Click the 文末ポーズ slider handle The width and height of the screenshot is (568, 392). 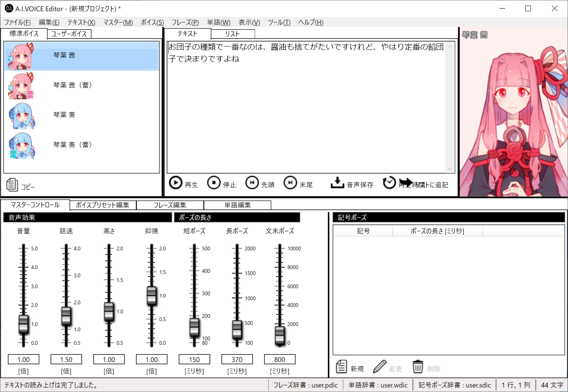tap(280, 335)
